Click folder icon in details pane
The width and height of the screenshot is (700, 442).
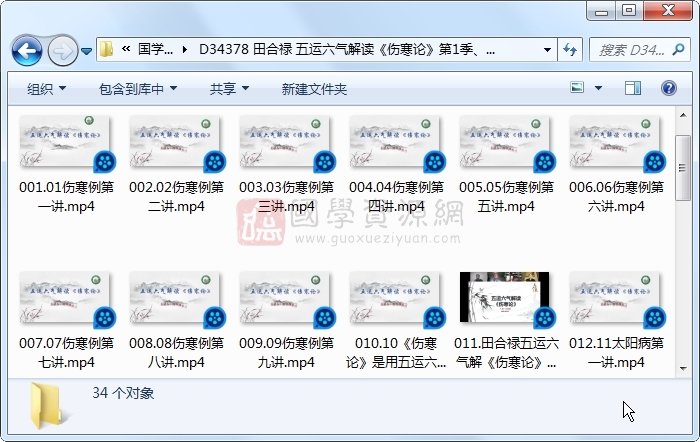tap(48, 406)
